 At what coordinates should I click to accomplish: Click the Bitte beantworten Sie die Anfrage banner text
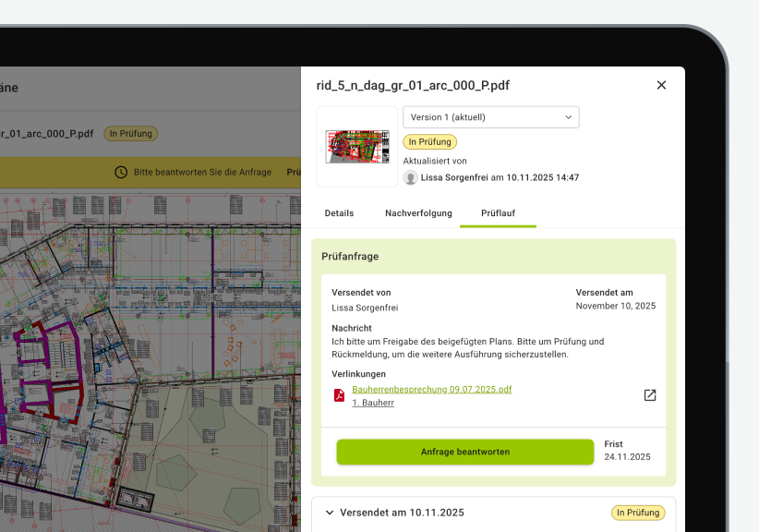coord(203,173)
